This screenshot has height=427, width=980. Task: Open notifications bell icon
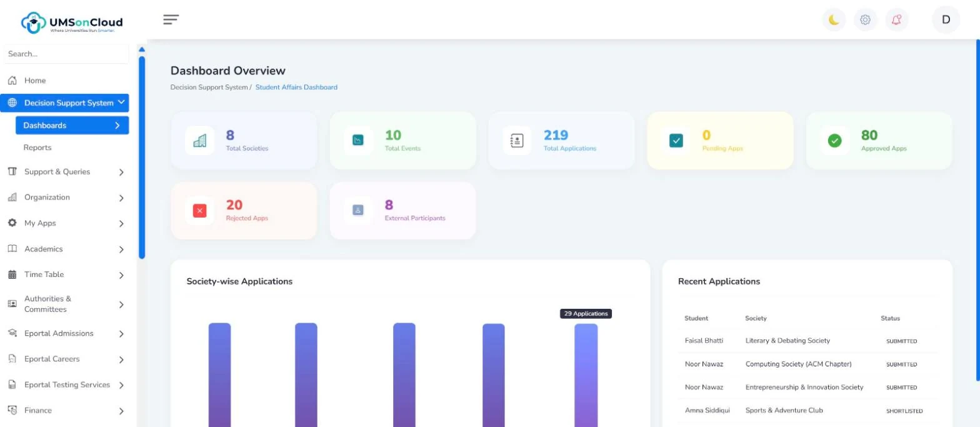tap(896, 20)
